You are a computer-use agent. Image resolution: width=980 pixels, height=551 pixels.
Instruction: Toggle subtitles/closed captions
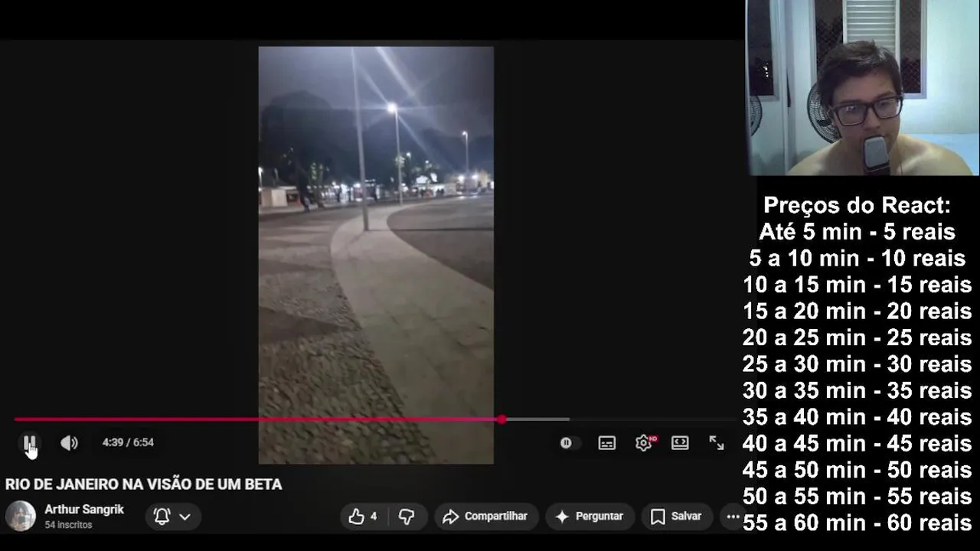tap(606, 442)
